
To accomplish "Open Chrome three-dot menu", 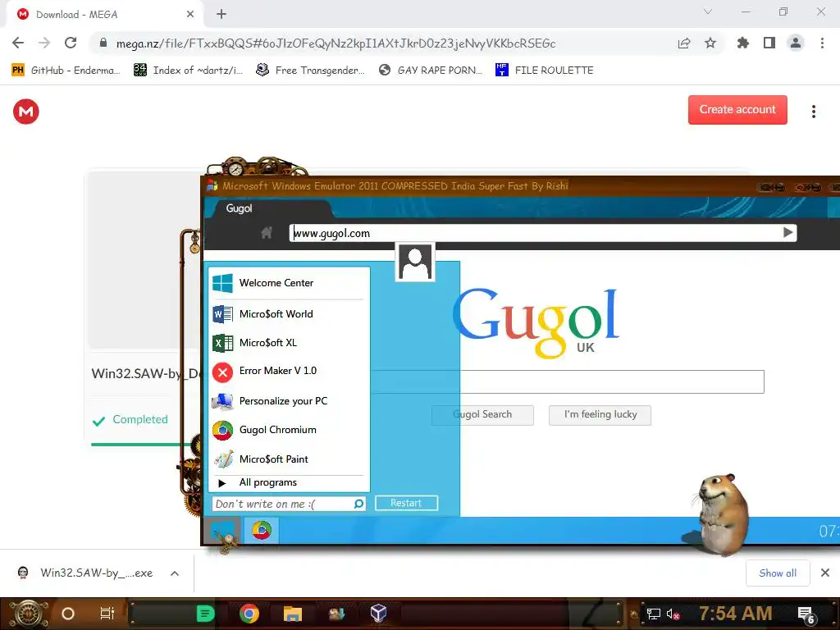I will click(x=822, y=43).
